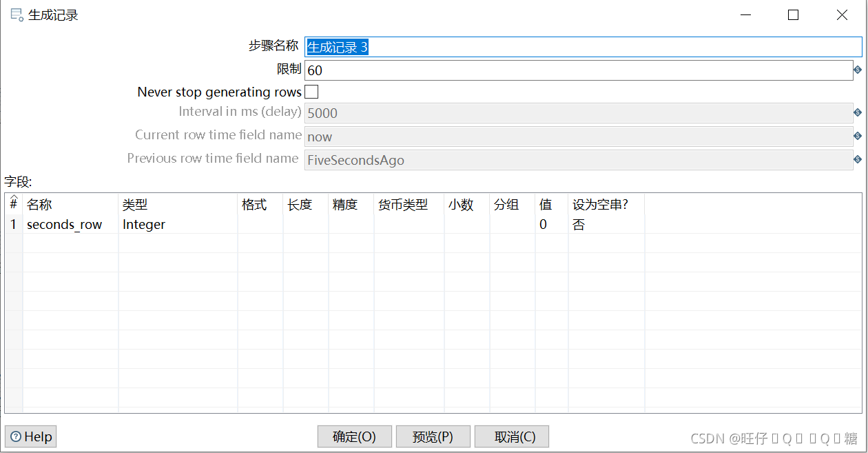Cancel the dialog with 取消(C)
Screen dimensions: 868x453
tap(512, 436)
